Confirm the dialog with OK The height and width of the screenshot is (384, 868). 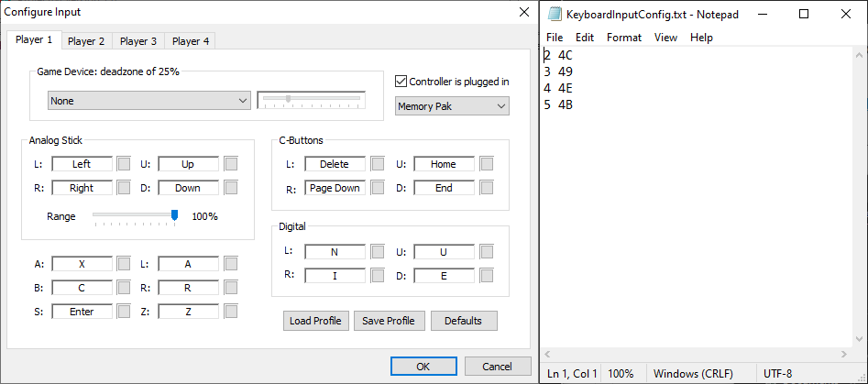tap(423, 366)
